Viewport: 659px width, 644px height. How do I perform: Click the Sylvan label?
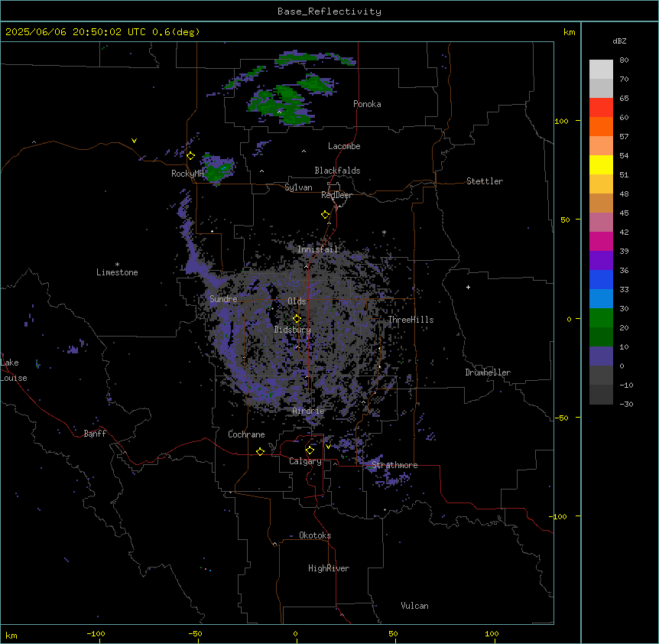[x=298, y=187]
